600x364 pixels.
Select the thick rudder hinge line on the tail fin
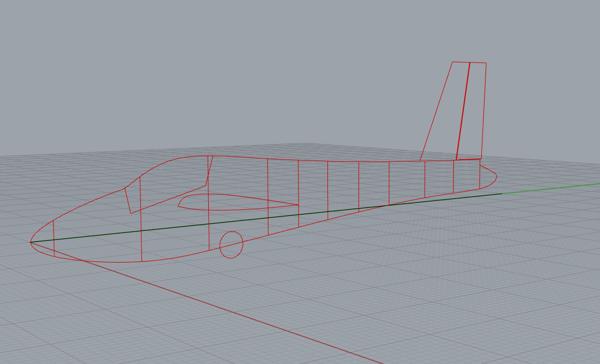[463, 111]
